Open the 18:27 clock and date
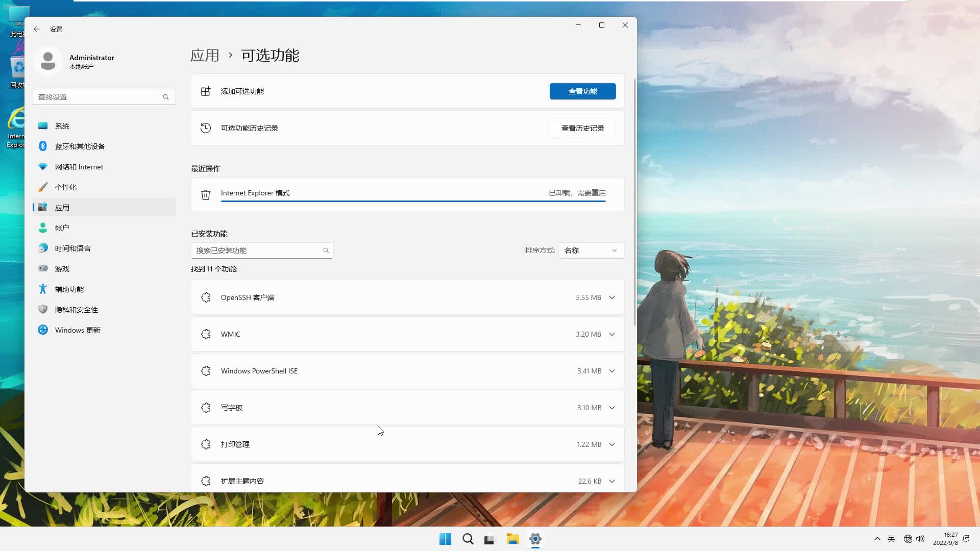980x551 pixels. pyautogui.click(x=945, y=539)
